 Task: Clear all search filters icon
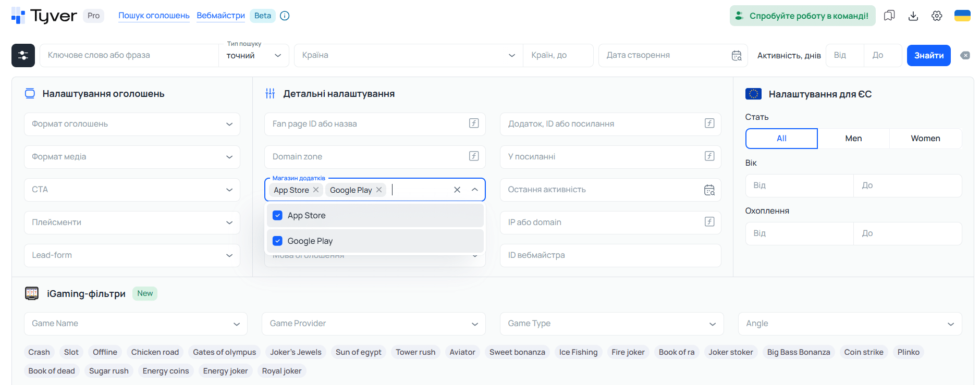pos(965,56)
